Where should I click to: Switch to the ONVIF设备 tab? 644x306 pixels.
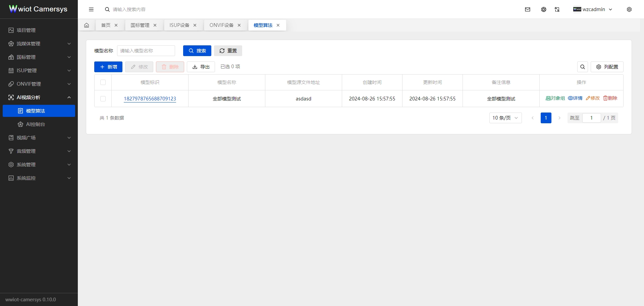tap(221, 25)
